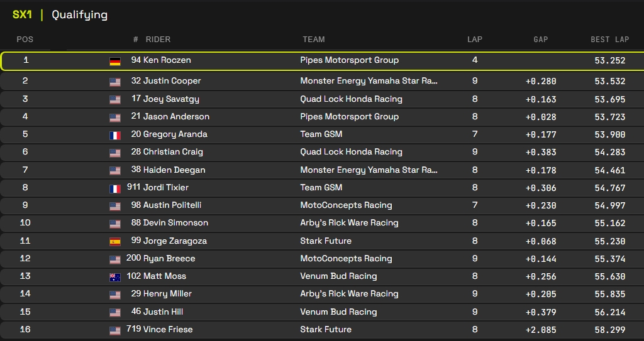Select the SX1 class tab
The height and width of the screenshot is (341, 644).
click(x=22, y=14)
